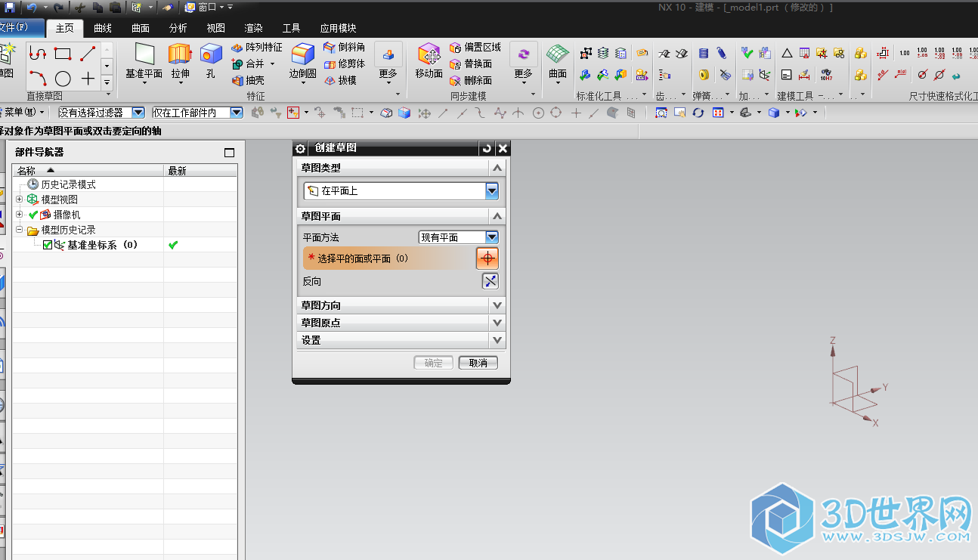Image resolution: width=978 pixels, height=560 pixels.
Task: Switch to the 曲面 ribbon tab
Action: click(141, 28)
